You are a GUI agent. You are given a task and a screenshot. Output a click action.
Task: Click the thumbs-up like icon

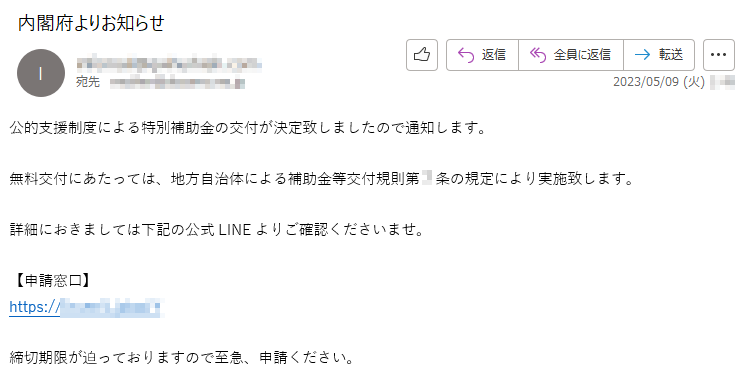click(422, 55)
